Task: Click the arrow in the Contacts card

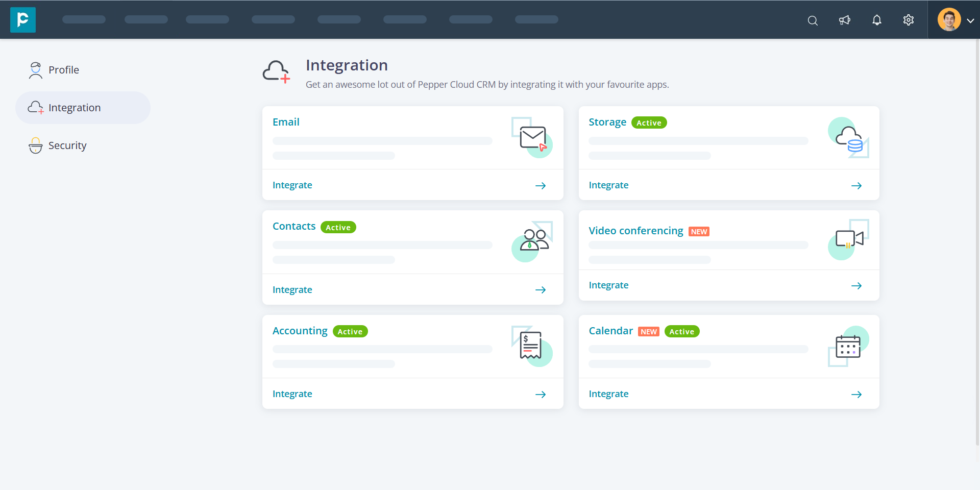Action: click(541, 290)
